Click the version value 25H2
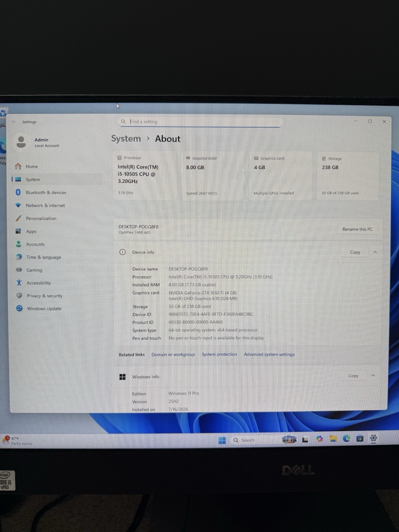The width and height of the screenshot is (399, 532). (x=174, y=401)
